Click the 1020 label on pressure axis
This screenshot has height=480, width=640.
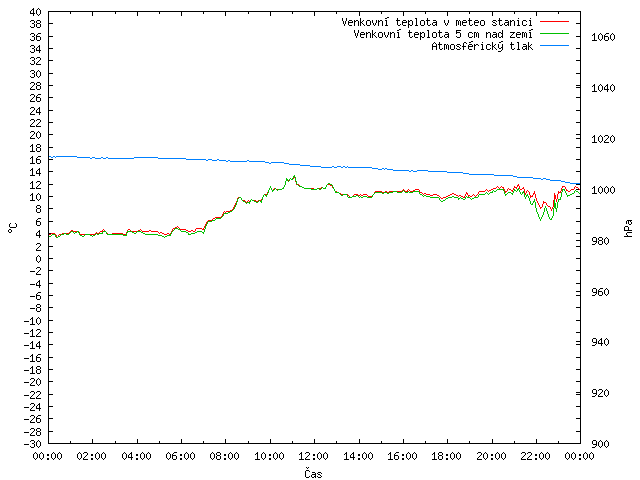(x=603, y=139)
